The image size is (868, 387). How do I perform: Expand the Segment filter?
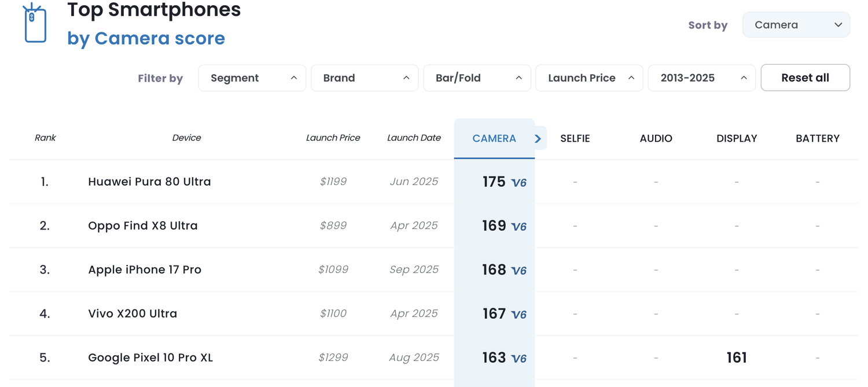point(252,78)
